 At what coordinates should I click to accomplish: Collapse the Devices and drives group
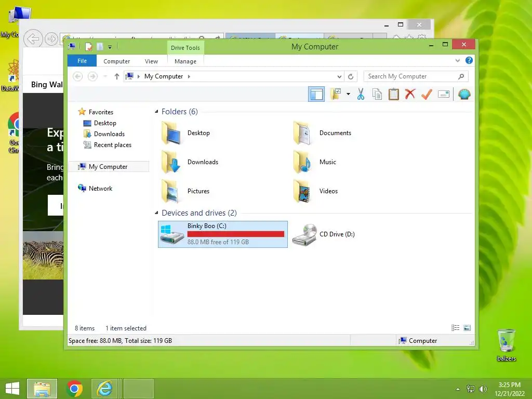click(x=156, y=212)
